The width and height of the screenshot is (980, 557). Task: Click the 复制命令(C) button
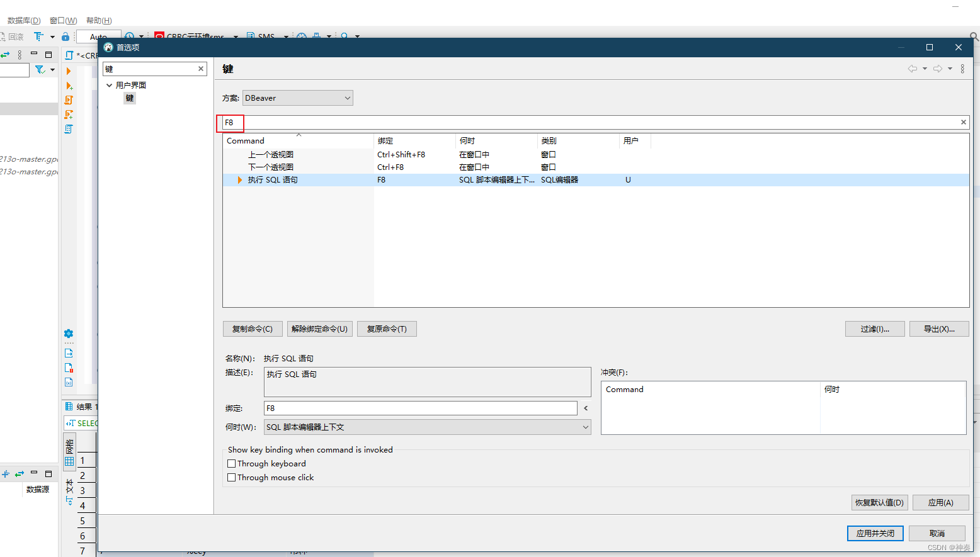click(253, 329)
